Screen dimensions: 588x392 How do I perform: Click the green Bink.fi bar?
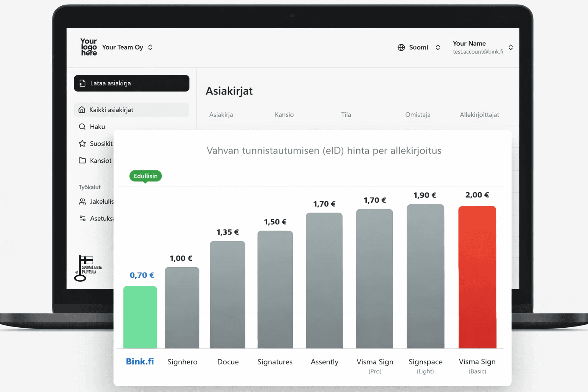pos(140,317)
